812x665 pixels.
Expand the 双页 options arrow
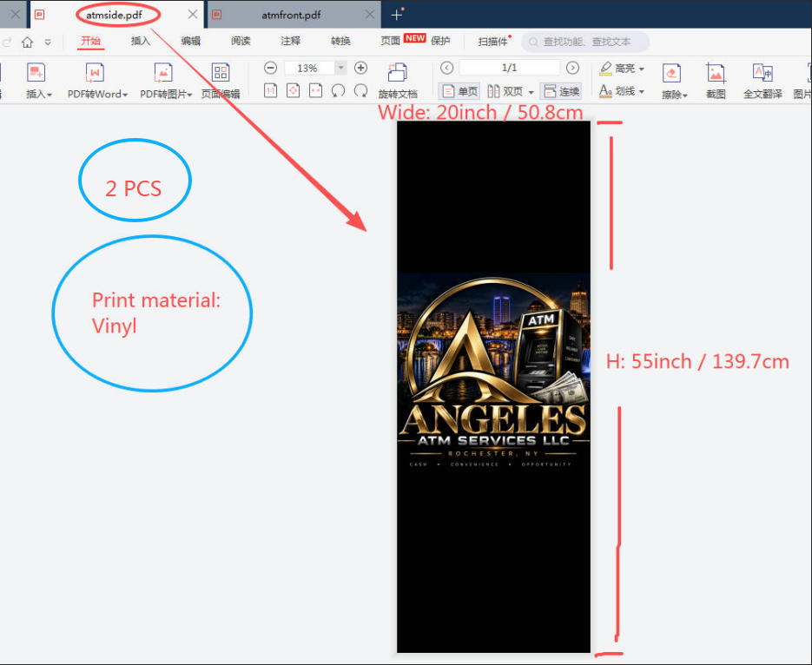[x=531, y=92]
